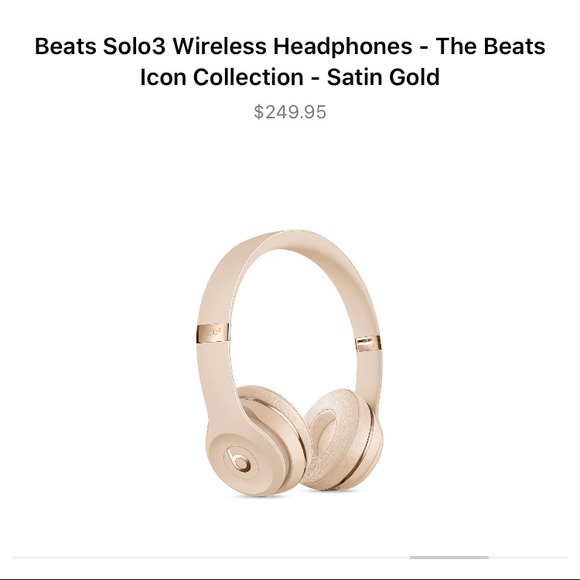
Task: Click the 'Icon Collection' text in the title
Action: click(x=222, y=77)
